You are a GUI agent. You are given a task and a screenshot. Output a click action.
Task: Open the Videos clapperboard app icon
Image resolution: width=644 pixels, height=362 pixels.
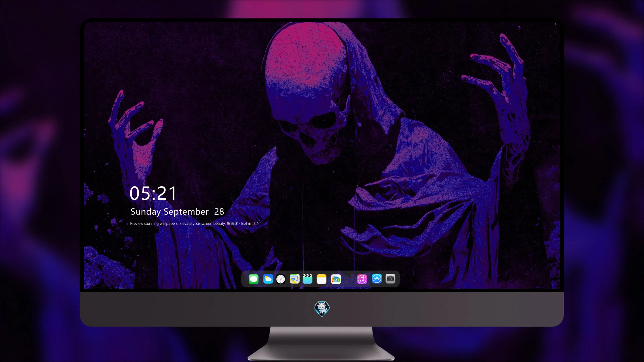pos(308,279)
